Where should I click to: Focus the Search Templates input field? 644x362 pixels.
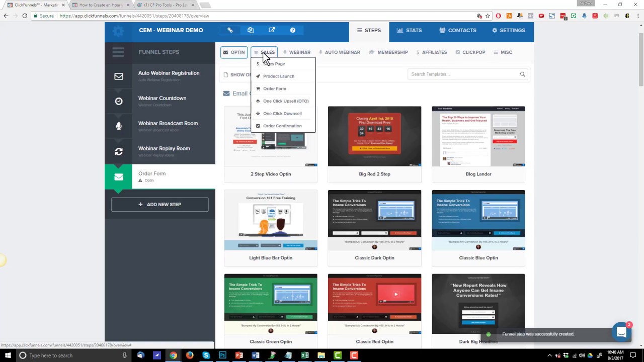coord(463,74)
